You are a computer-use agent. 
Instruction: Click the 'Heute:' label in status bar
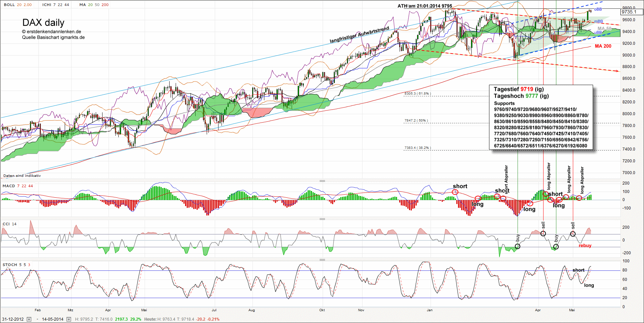click(150, 319)
